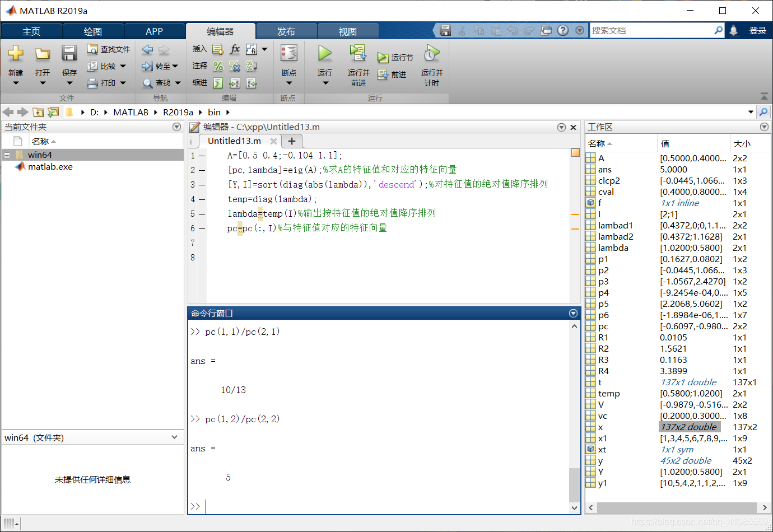773x532 pixels.
Task: Click the fx insert function icon
Action: 235,49
